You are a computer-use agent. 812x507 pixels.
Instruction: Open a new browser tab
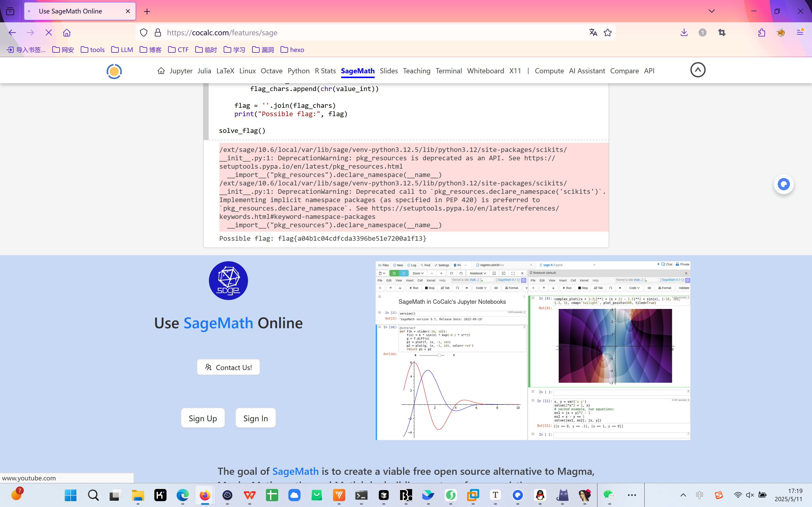point(147,11)
